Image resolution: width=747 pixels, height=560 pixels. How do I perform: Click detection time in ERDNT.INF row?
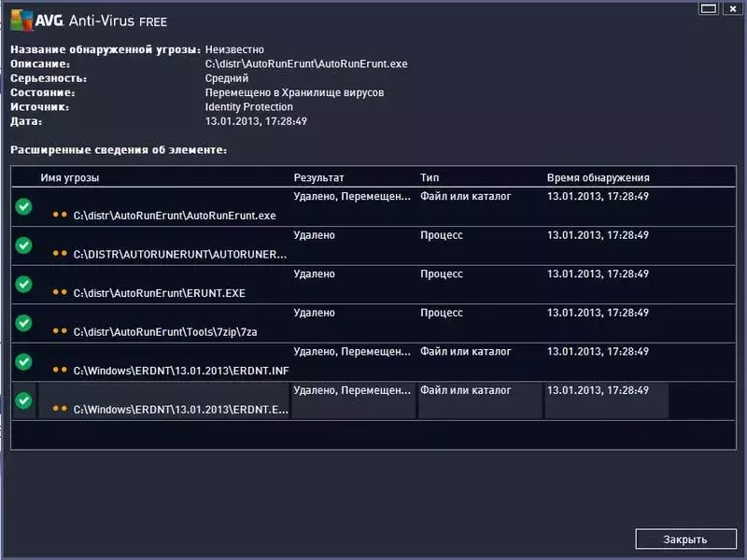click(x=598, y=352)
